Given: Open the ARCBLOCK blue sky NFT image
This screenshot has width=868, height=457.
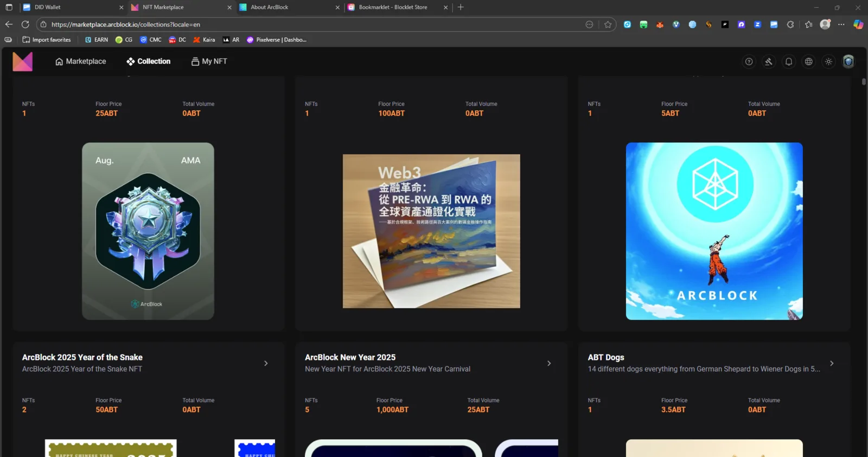Looking at the screenshot, I should 714,231.
